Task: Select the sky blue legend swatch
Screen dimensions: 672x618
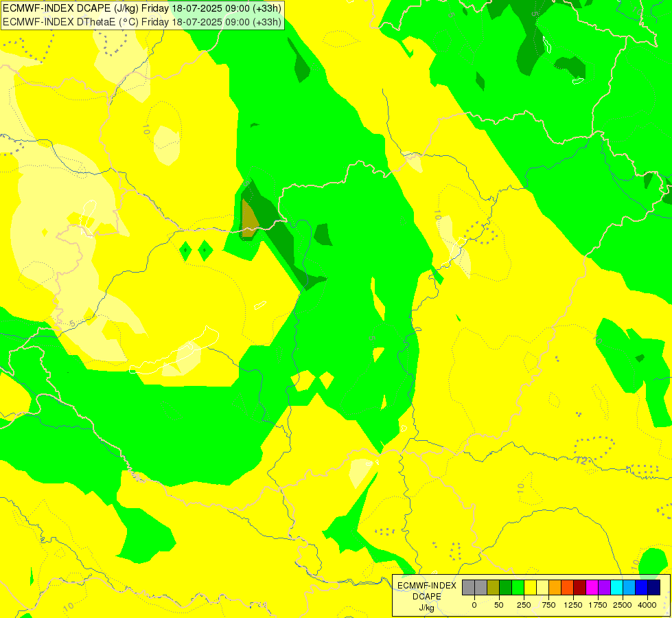Action: 629,587
